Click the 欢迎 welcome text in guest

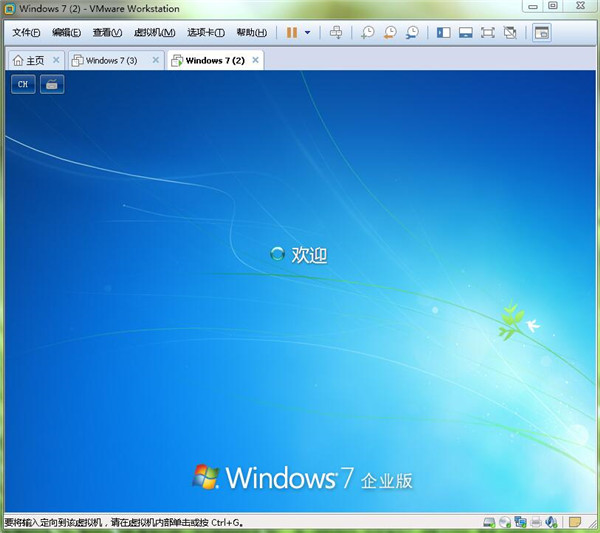[x=309, y=255]
